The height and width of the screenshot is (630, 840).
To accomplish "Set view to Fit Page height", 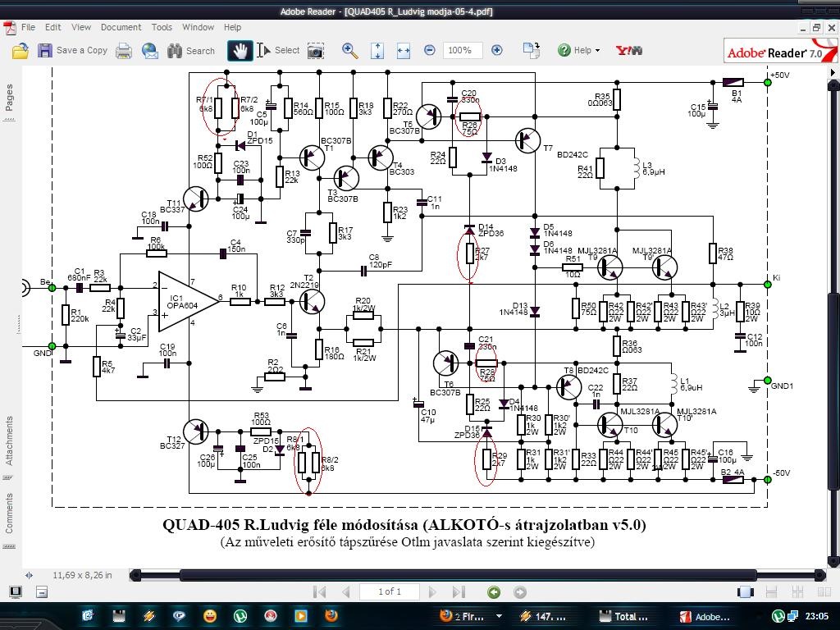I will [377, 50].
